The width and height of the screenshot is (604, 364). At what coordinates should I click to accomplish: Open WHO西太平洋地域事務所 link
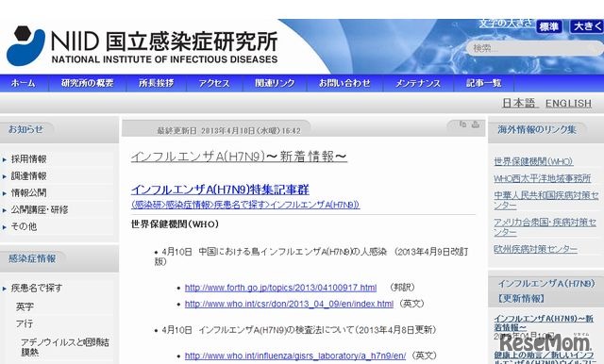(x=543, y=178)
